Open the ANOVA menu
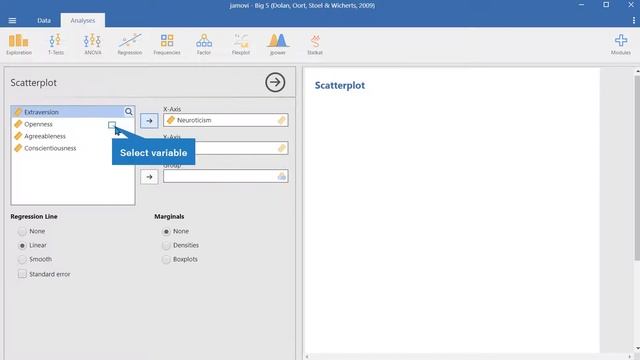Viewport: 640px width, 360px height. tap(93, 44)
